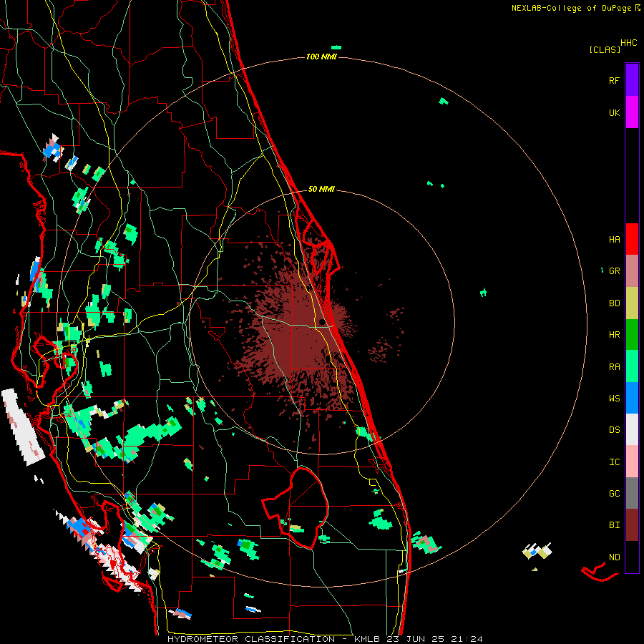This screenshot has height=644, width=644.
Task: Click the "[CLAS]" units label
Action: coord(605,50)
